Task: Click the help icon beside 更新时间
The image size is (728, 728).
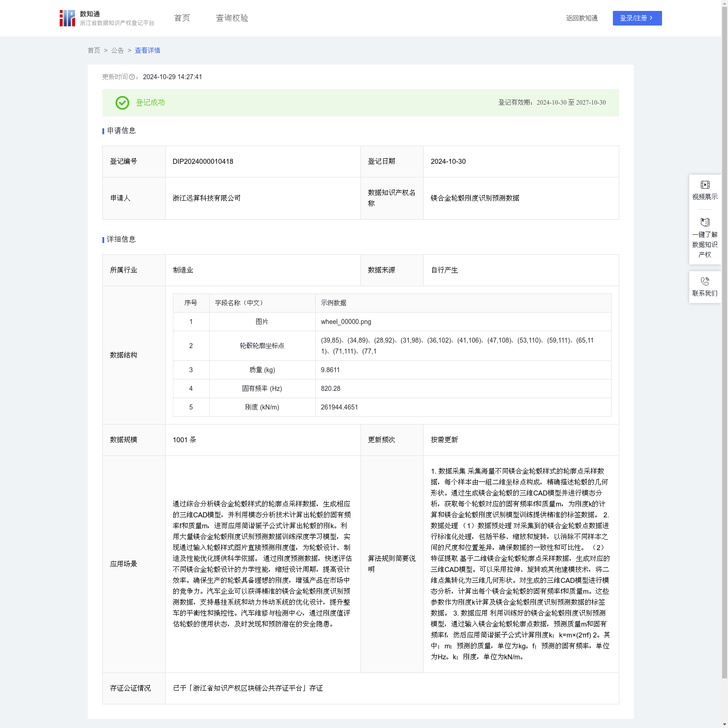Action: [132, 77]
